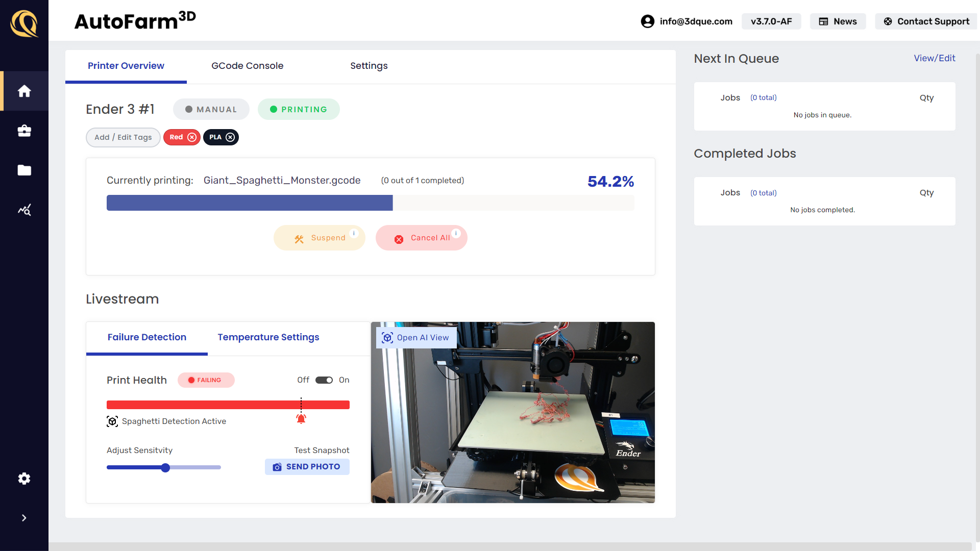This screenshot has width=980, height=551.
Task: Open AI View on the livestream
Action: point(416,338)
